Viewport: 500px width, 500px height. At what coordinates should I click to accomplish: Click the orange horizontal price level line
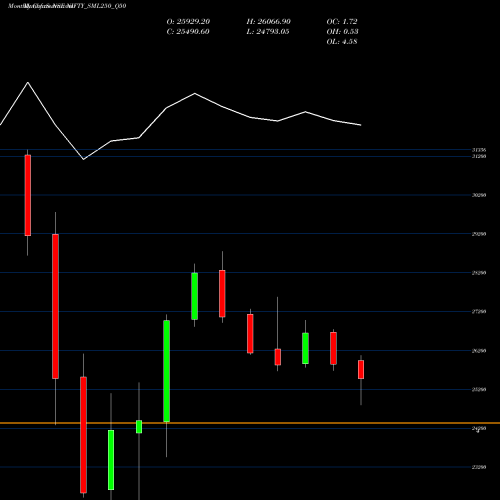[x=250, y=423]
